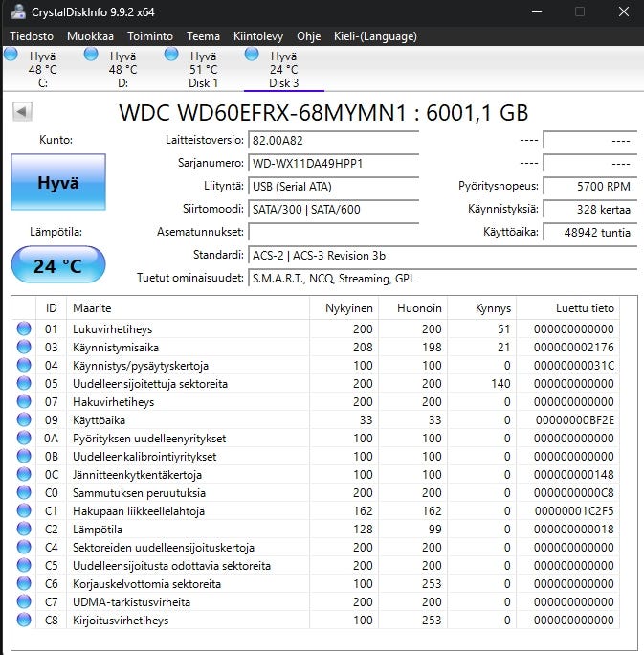
Task: Click the empty Asematunnukset field
Action: [x=333, y=232]
